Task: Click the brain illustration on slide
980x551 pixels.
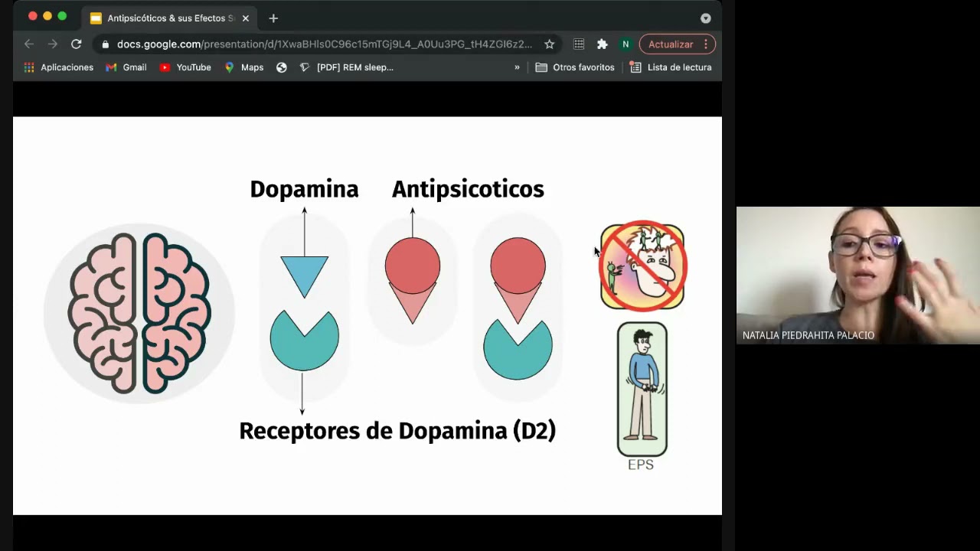Action: click(x=139, y=313)
